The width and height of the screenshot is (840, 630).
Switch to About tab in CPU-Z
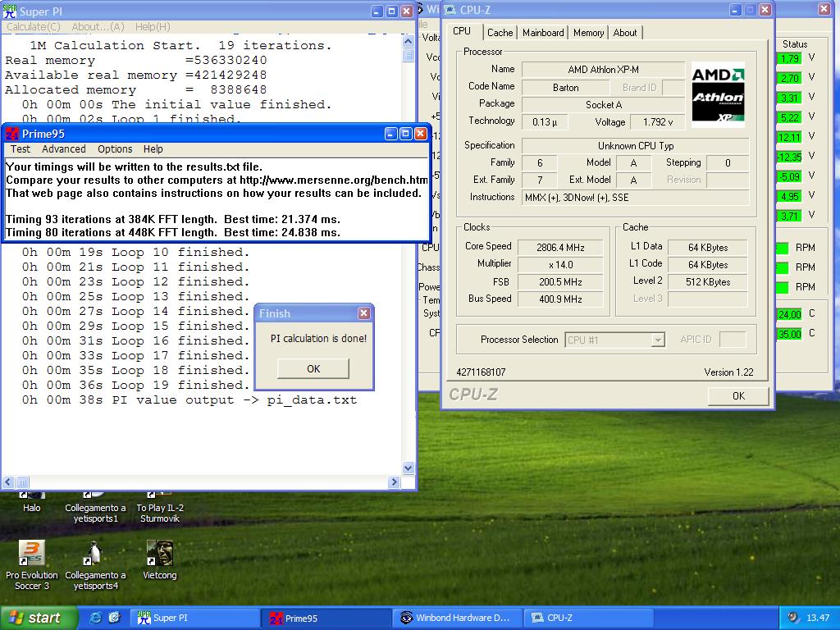tap(624, 33)
